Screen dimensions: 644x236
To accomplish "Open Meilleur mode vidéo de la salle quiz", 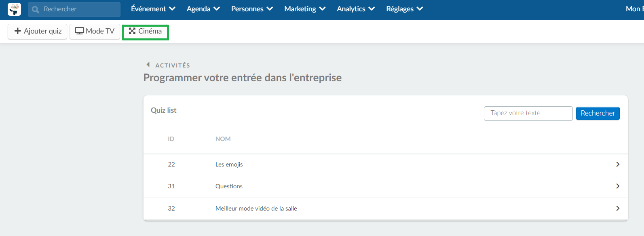I will 385,209.
